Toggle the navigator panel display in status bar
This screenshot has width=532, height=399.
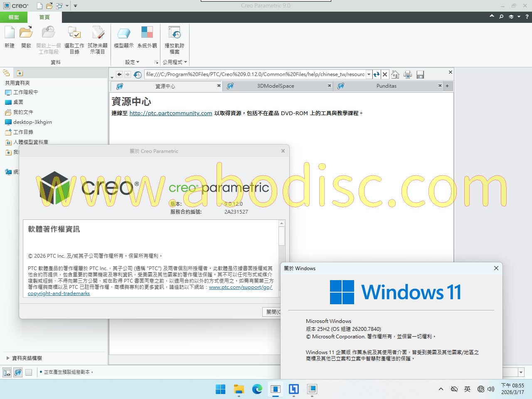pyautogui.click(x=7, y=372)
